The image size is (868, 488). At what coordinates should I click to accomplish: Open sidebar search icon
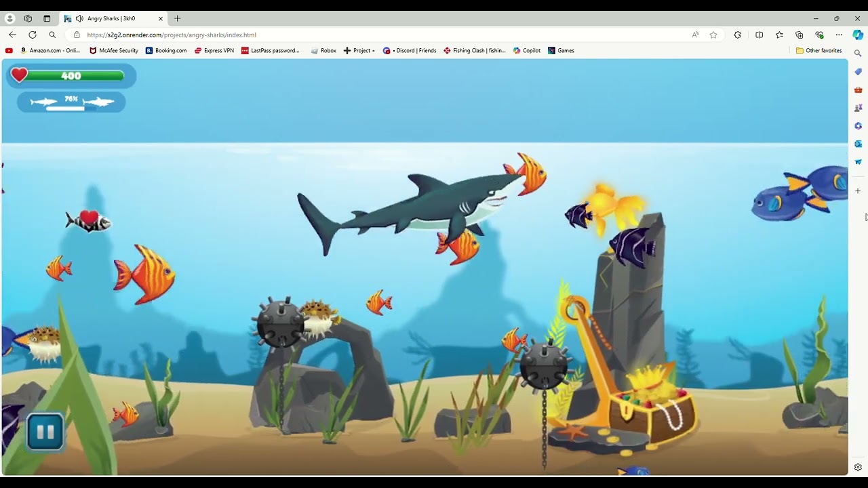(x=858, y=53)
